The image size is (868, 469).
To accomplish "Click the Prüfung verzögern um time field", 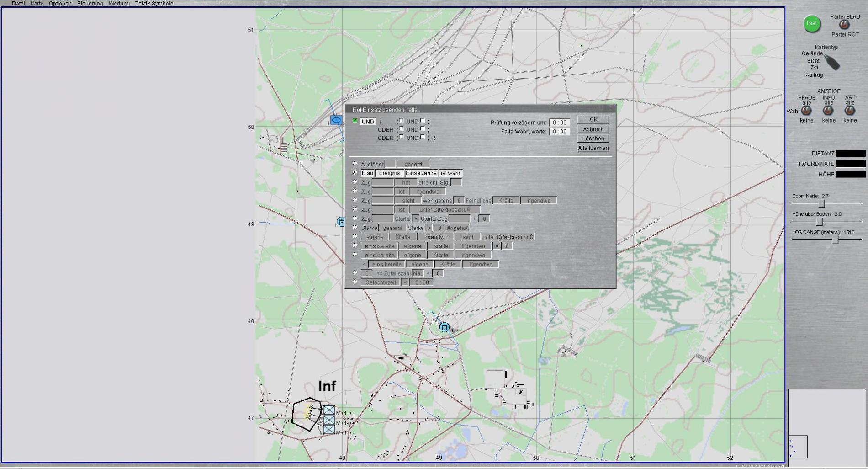I will (559, 123).
